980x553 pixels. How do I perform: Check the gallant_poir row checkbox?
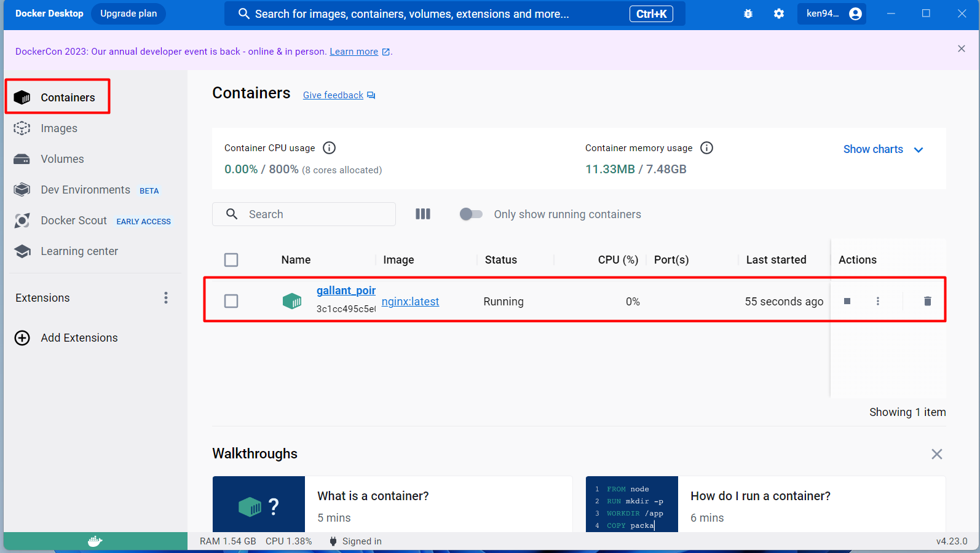tap(231, 301)
